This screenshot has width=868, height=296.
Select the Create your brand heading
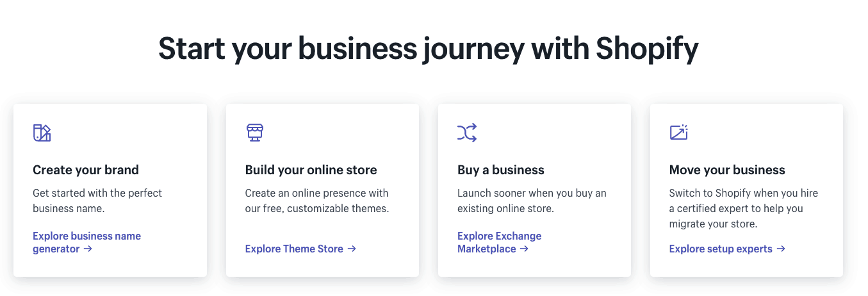[x=86, y=170]
